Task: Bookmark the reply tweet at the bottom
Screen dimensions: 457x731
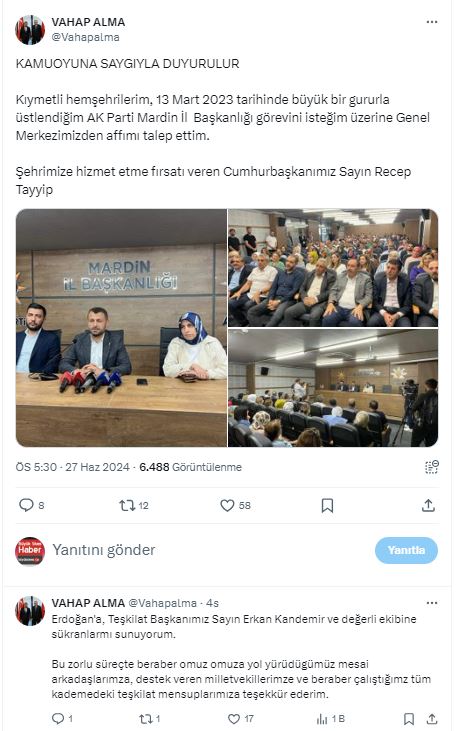Action: [409, 719]
